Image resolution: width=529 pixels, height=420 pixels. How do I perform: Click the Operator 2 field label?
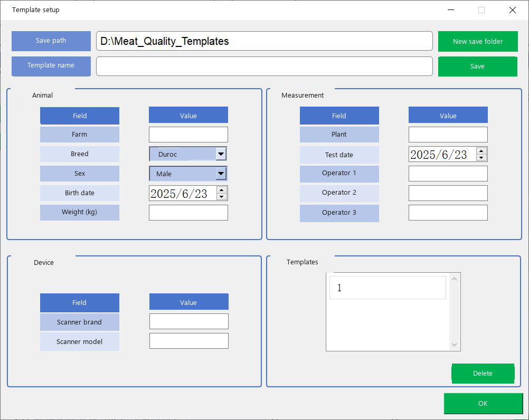339,193
